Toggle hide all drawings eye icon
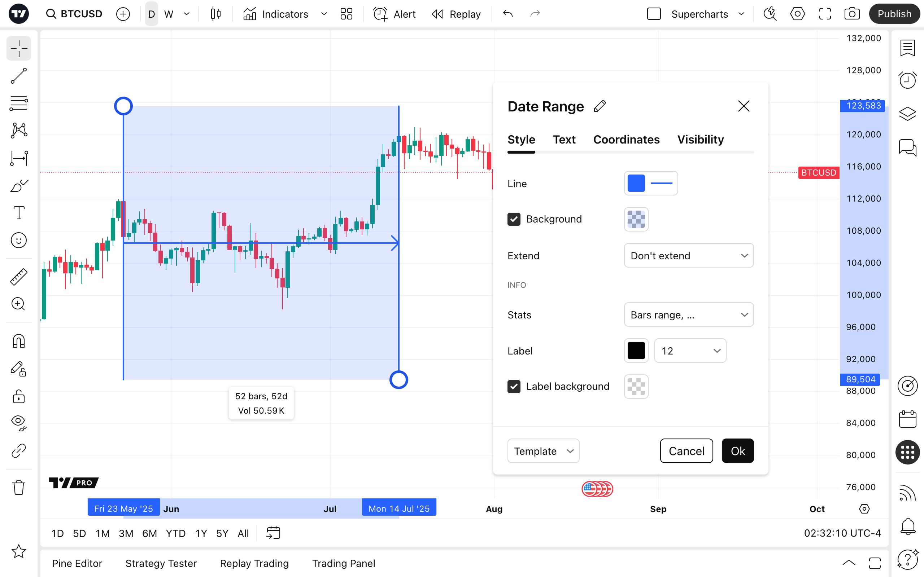This screenshot has width=924, height=577. [18, 422]
